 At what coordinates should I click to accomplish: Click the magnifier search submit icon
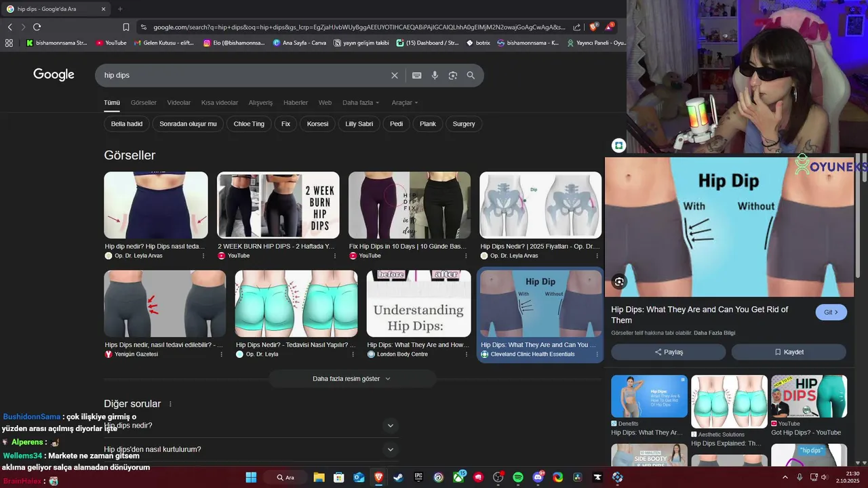tap(471, 75)
